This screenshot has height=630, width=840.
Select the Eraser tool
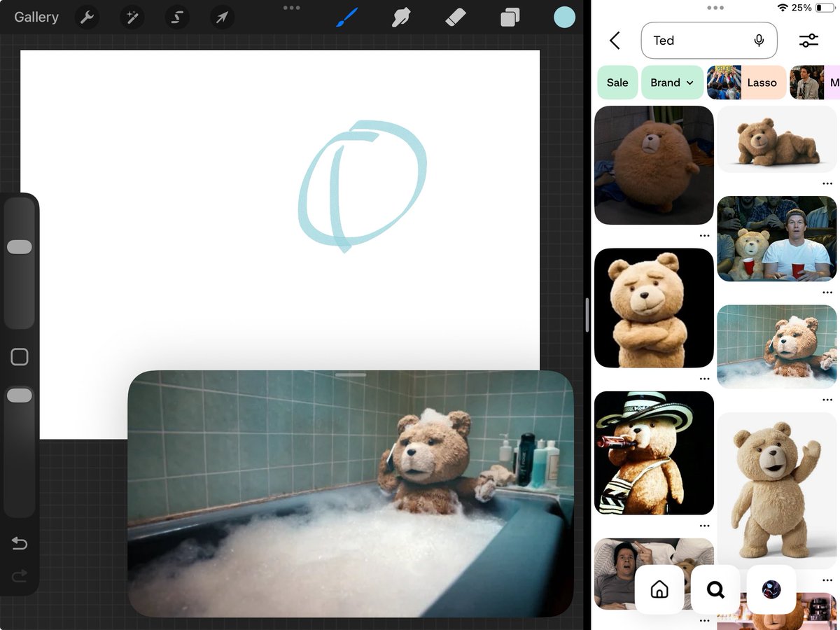pos(456,17)
